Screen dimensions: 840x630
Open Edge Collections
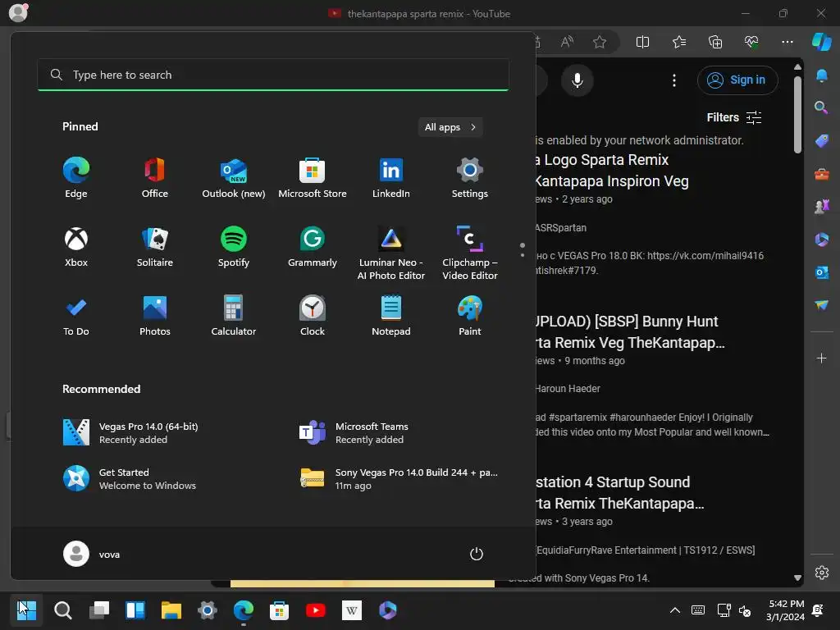pos(715,42)
